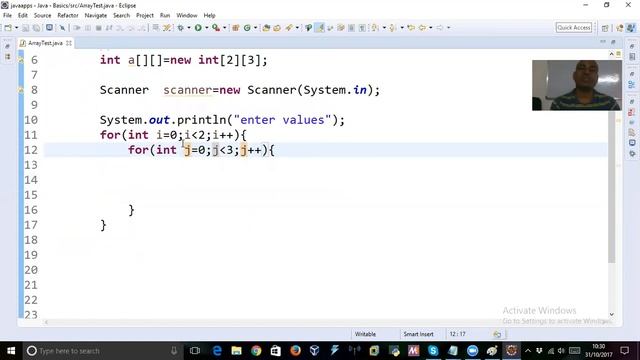
Task: Click the 12 : 17 cursor position
Action: point(458,334)
